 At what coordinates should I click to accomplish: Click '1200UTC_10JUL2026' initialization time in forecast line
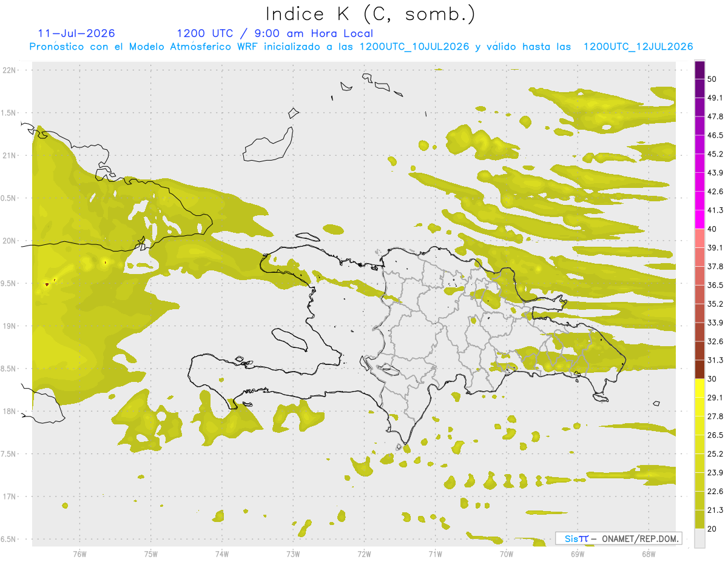(x=414, y=47)
